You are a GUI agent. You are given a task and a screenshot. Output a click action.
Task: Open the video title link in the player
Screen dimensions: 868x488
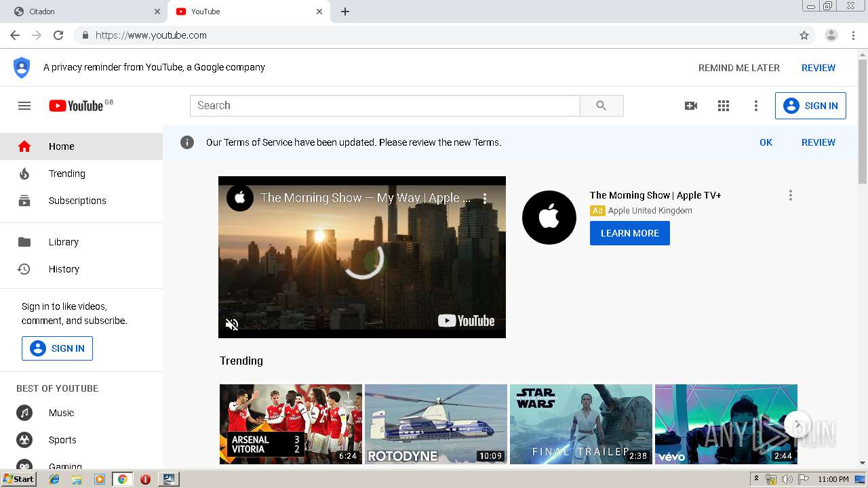(x=365, y=198)
